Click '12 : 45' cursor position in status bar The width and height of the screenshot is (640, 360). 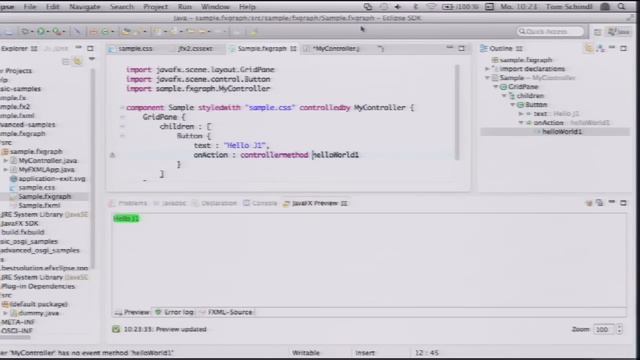427,353
